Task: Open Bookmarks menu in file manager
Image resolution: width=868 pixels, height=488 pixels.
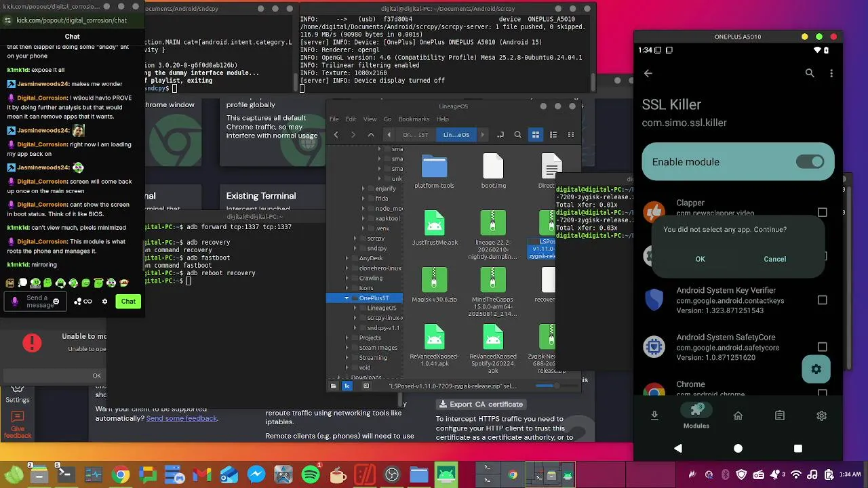Action: [x=414, y=119]
